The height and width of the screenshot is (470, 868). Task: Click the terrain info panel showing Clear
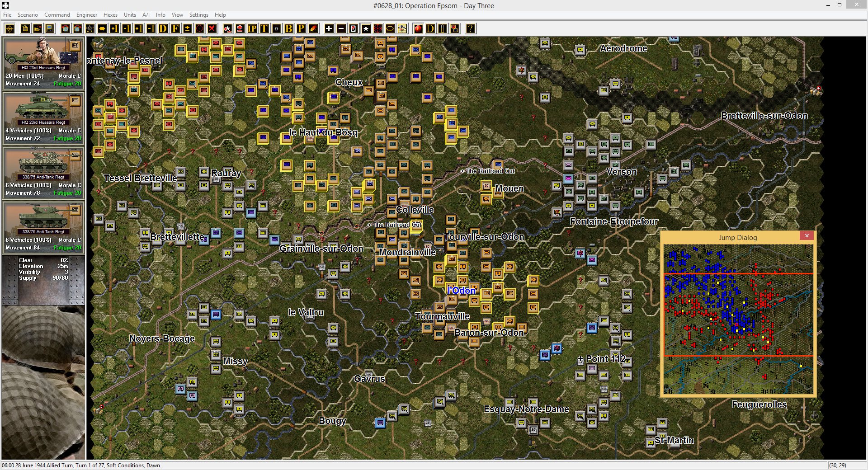pyautogui.click(x=43, y=280)
